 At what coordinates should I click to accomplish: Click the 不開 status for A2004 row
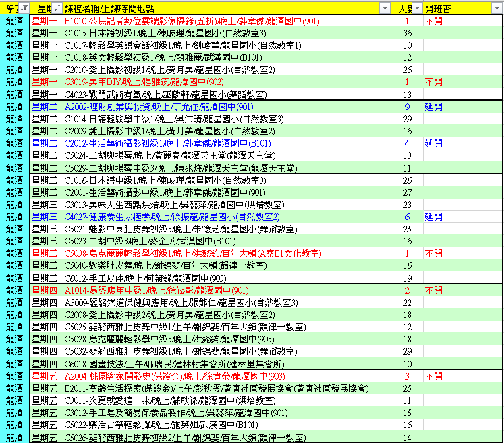click(433, 376)
